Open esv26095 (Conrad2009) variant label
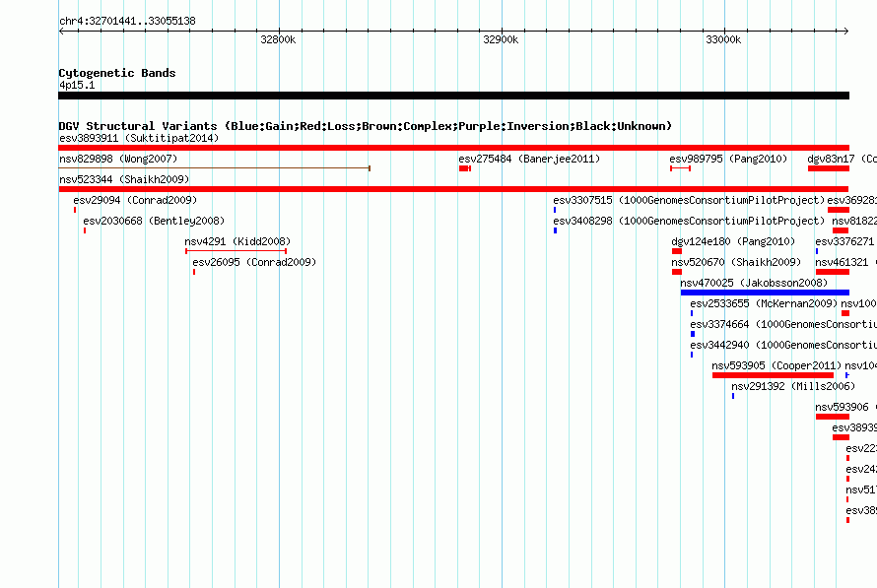 pyautogui.click(x=254, y=262)
